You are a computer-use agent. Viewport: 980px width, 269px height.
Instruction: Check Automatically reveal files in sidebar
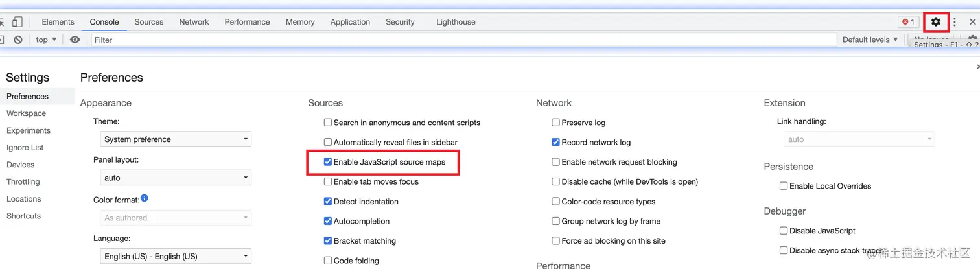pos(328,142)
